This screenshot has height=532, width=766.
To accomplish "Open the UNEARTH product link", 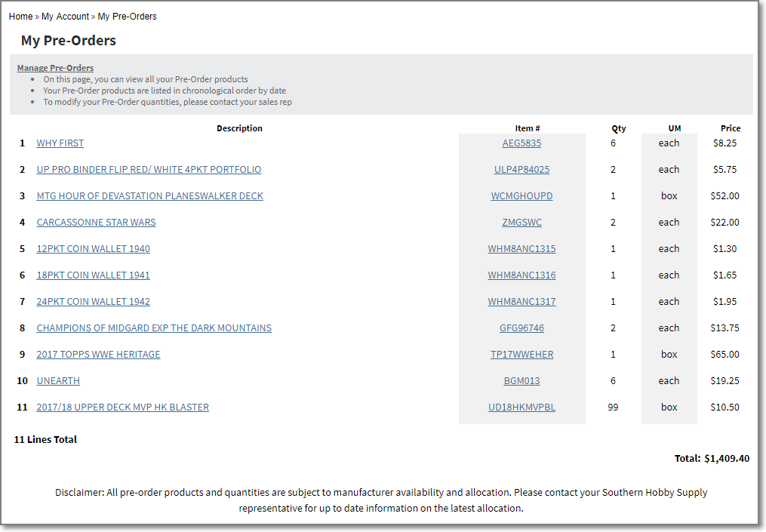I will tap(58, 380).
